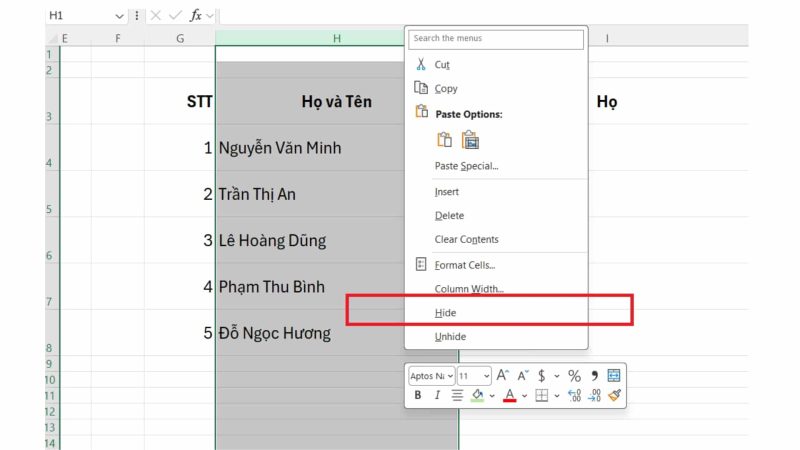Click the Paste Options clipboard icon
The width and height of the screenshot is (800, 450).
pos(421,111)
